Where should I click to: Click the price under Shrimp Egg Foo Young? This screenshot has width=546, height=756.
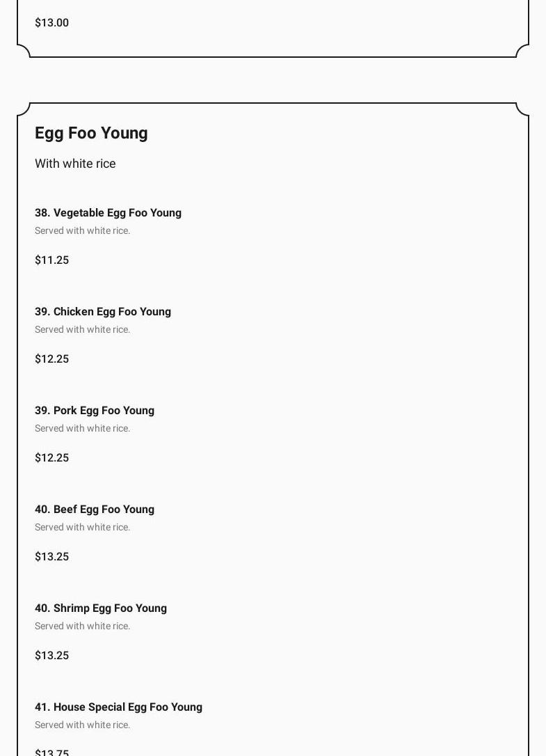click(x=52, y=656)
